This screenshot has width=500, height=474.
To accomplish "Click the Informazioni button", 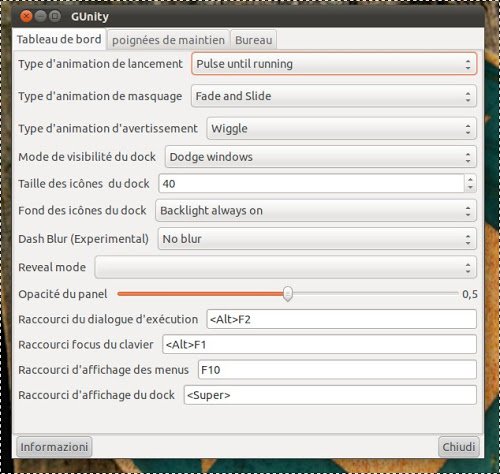I will 54,447.
